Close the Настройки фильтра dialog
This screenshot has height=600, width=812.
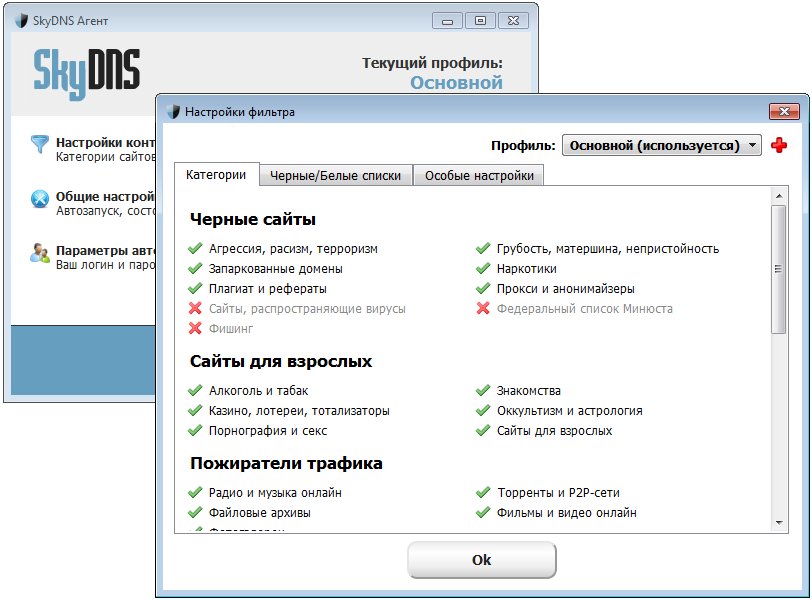tap(784, 111)
